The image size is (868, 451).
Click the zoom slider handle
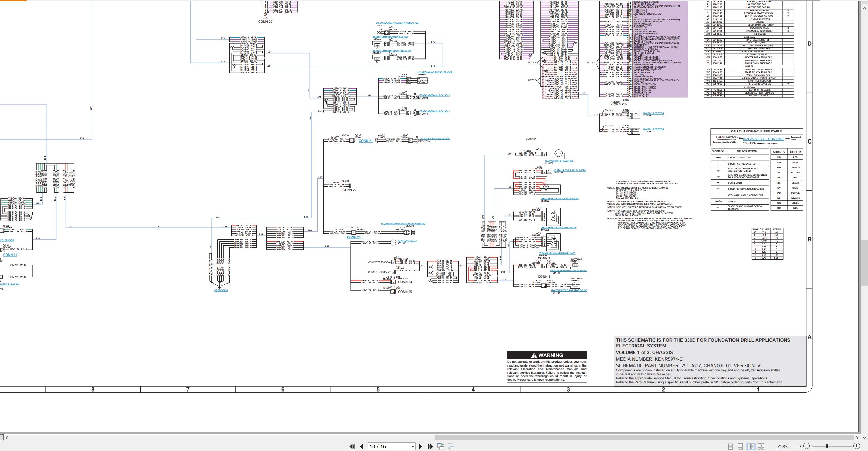pyautogui.click(x=827, y=446)
